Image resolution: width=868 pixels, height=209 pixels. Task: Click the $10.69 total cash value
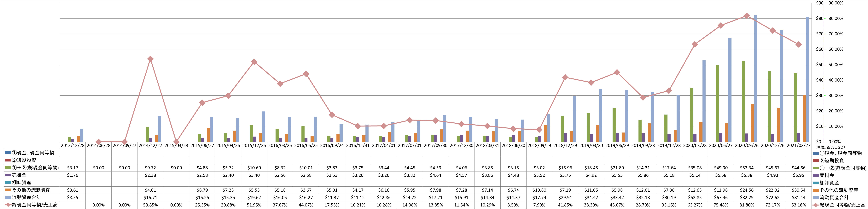tap(254, 168)
